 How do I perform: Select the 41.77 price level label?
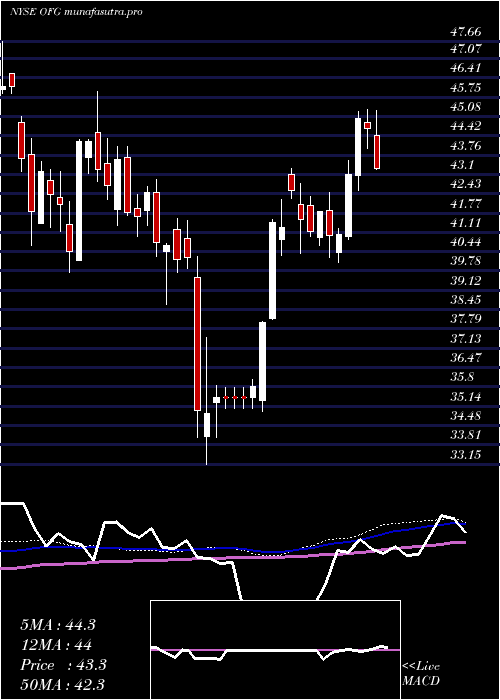coord(466,204)
